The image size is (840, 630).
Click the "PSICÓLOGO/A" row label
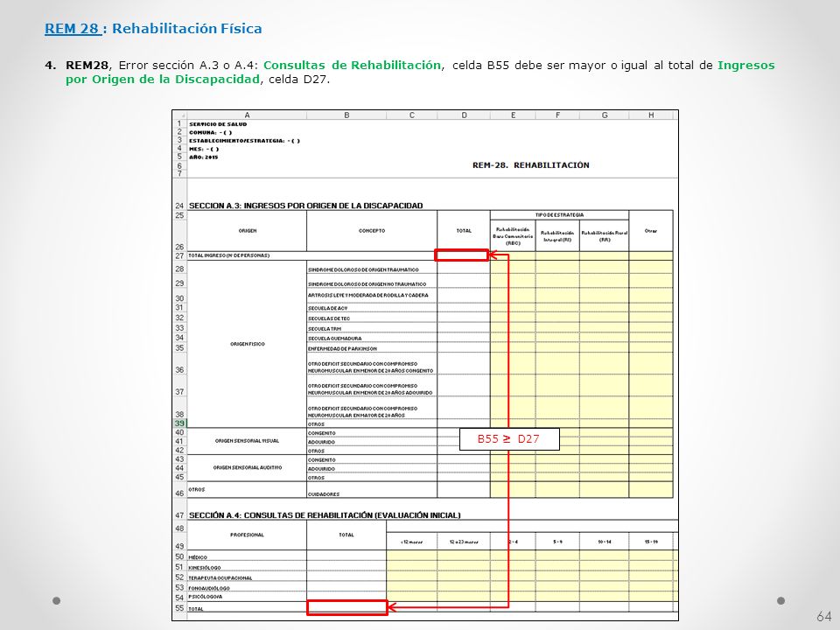pos(205,597)
